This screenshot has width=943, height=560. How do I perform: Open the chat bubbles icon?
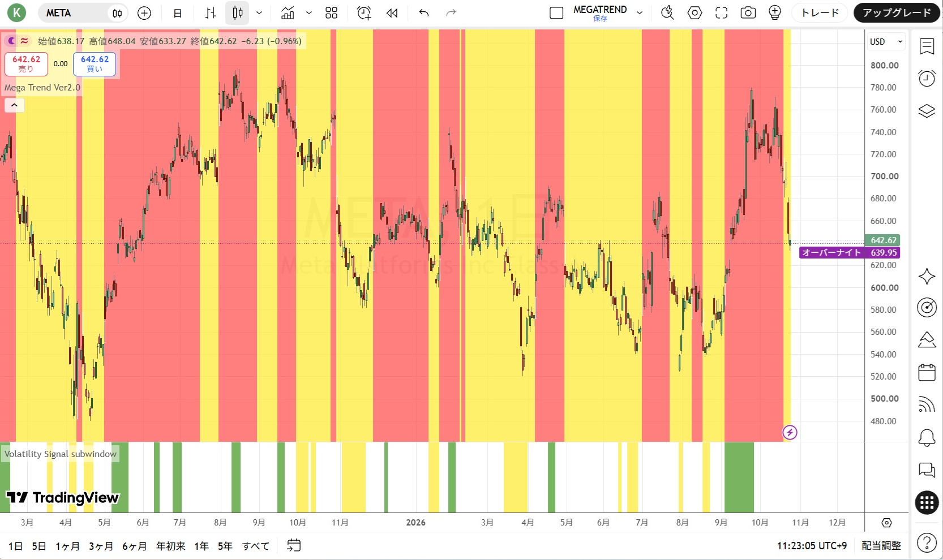(x=927, y=469)
